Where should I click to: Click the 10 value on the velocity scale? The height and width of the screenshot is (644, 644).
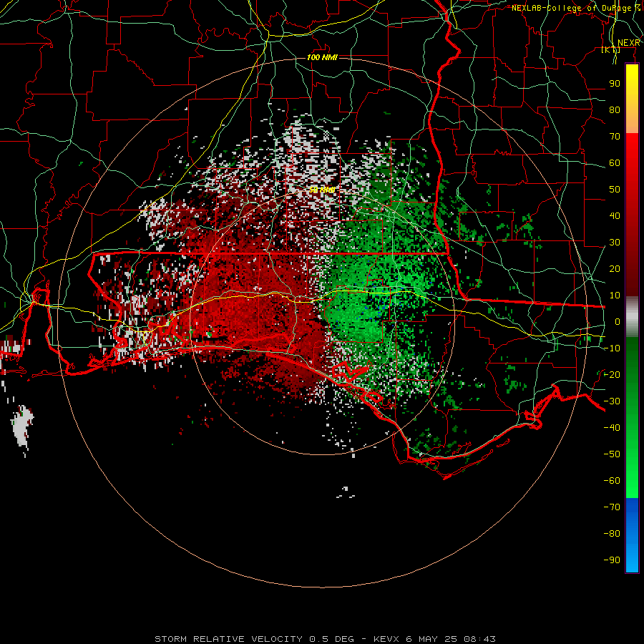[615, 296]
